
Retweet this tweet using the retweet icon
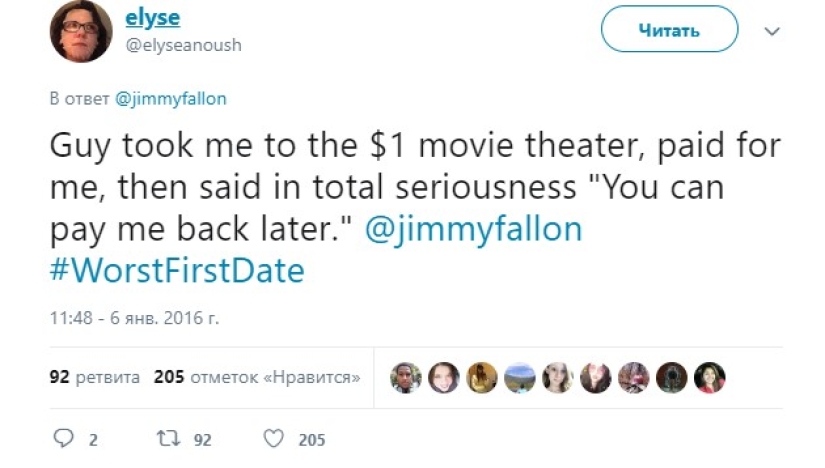[166, 439]
